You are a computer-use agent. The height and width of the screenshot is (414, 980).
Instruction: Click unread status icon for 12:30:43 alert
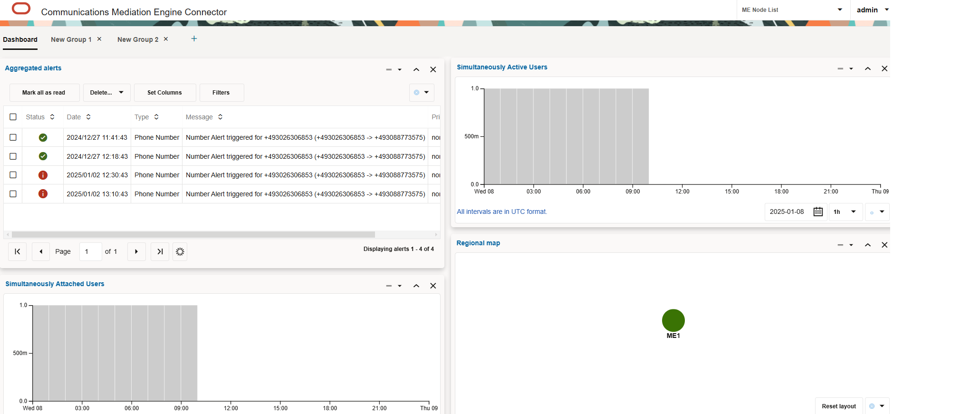(43, 175)
